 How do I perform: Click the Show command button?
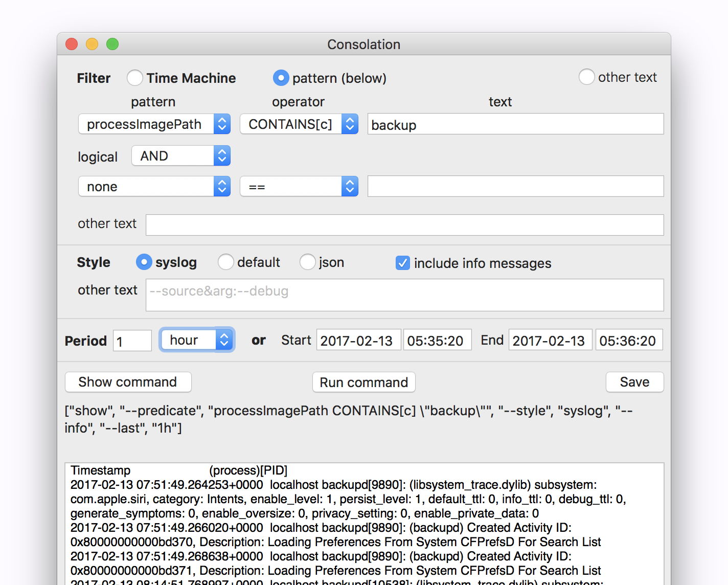(x=128, y=382)
